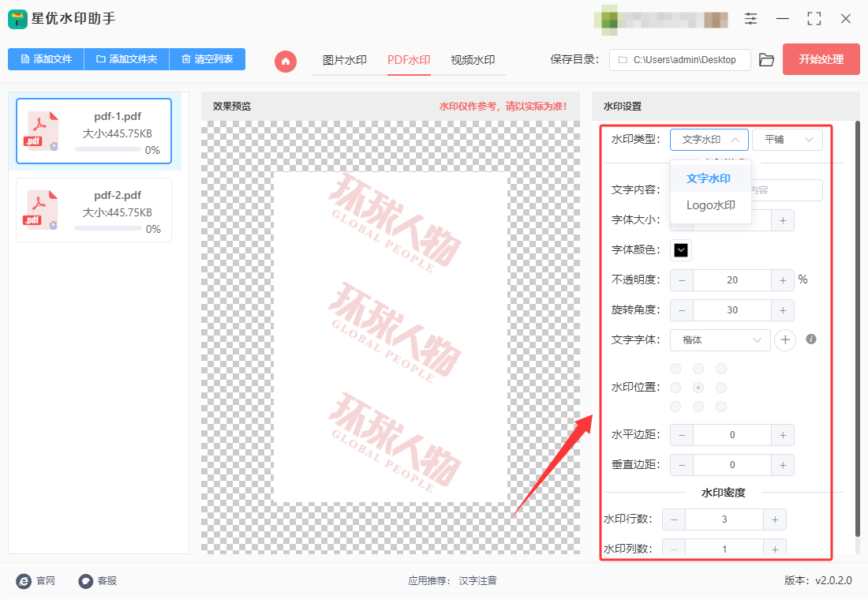Screen dimensions: 868x600
Task: Click 添加文件夹 button
Action: [x=127, y=59]
